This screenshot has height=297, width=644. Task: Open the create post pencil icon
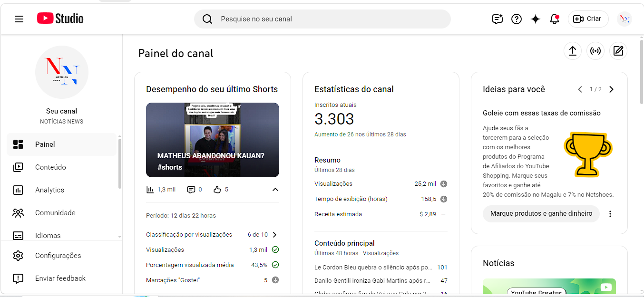click(618, 51)
